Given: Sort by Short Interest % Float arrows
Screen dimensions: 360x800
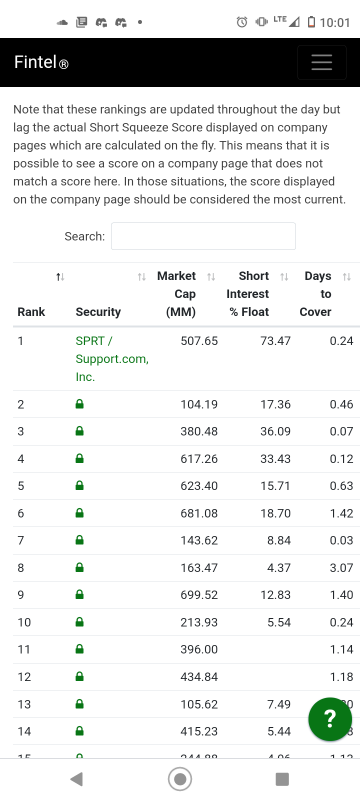Looking at the screenshot, I should click(x=285, y=277).
